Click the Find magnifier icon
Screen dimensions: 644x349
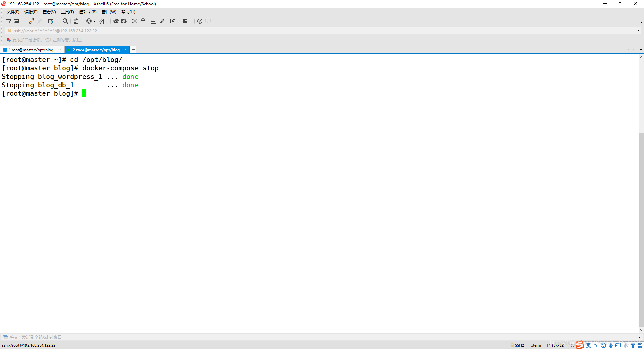pos(65,21)
